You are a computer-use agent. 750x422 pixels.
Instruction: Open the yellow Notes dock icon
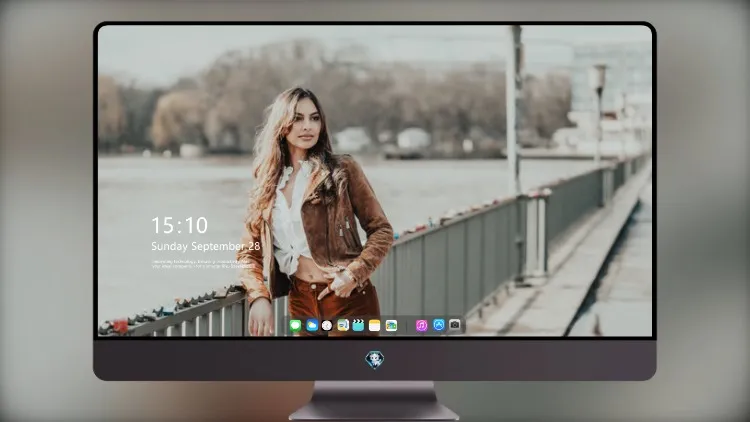(x=375, y=326)
